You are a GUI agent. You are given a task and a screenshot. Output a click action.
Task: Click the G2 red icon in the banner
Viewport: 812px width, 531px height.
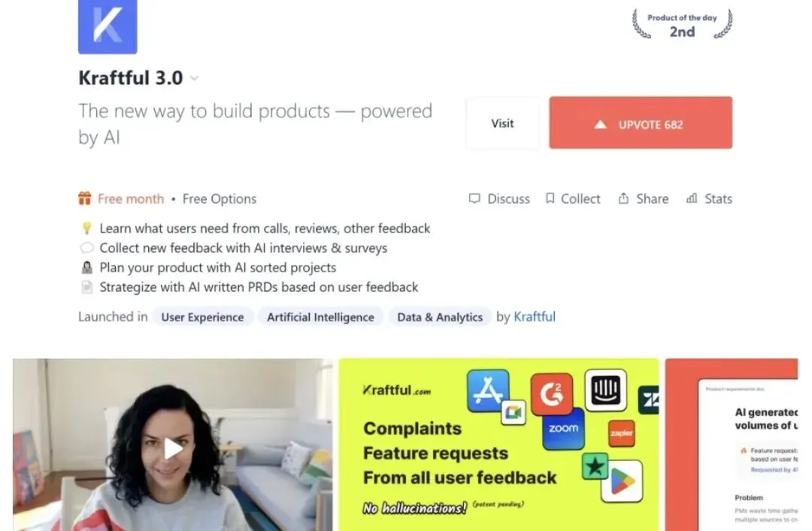tap(552, 394)
